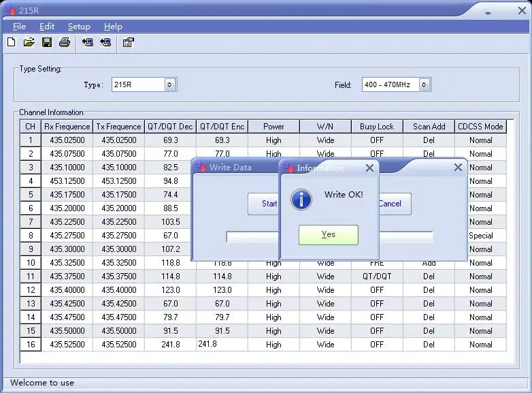Screen dimensions: 532x393
Task: Click Busy Lock OFF in channel 1
Action: tap(377, 140)
